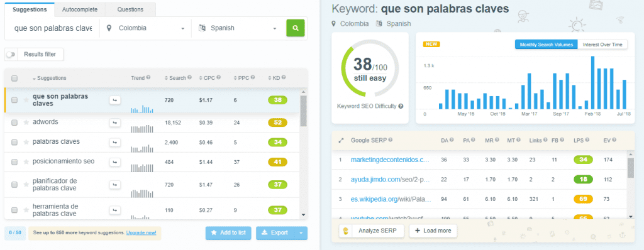Image resolution: width=644 pixels, height=250 pixels.
Task: Select Interest Over Time chart view
Action: click(602, 45)
